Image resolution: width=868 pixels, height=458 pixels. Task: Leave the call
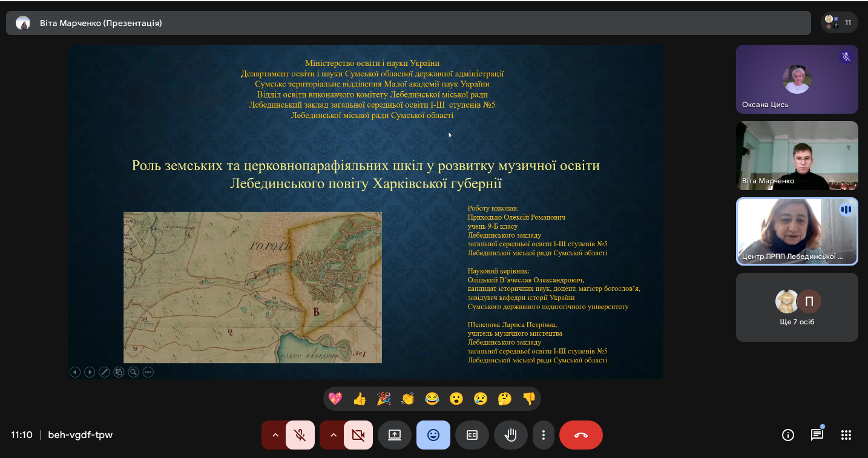[581, 435]
